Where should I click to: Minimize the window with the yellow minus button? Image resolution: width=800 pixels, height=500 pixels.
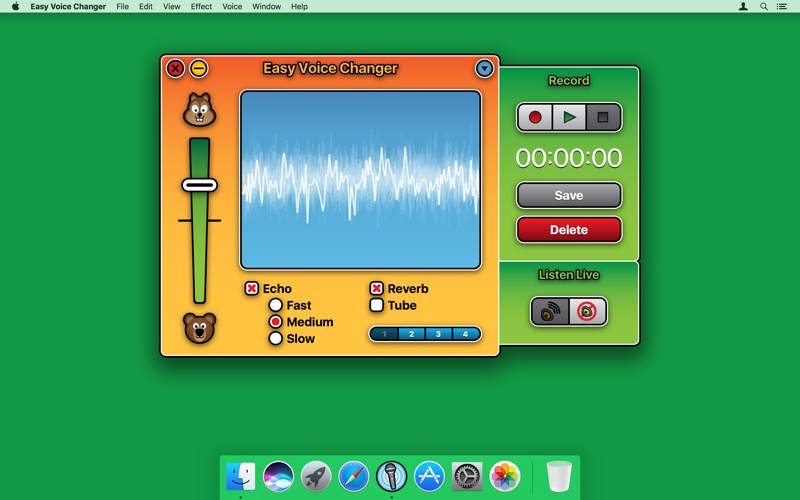[199, 68]
